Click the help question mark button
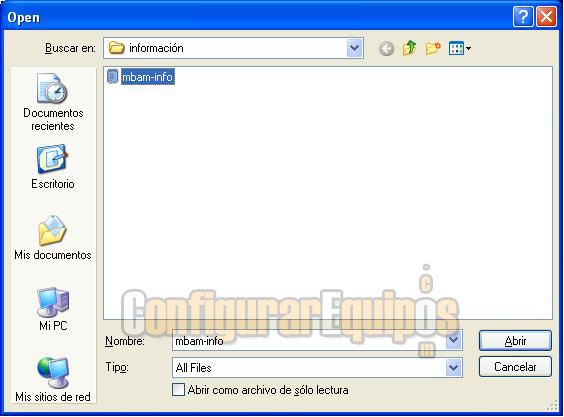The image size is (564, 417). tap(523, 17)
